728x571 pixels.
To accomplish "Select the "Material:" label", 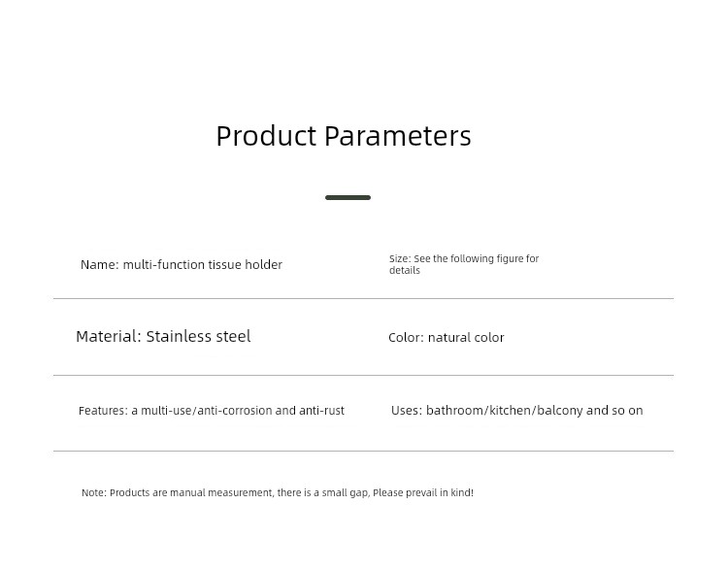I will pos(109,336).
